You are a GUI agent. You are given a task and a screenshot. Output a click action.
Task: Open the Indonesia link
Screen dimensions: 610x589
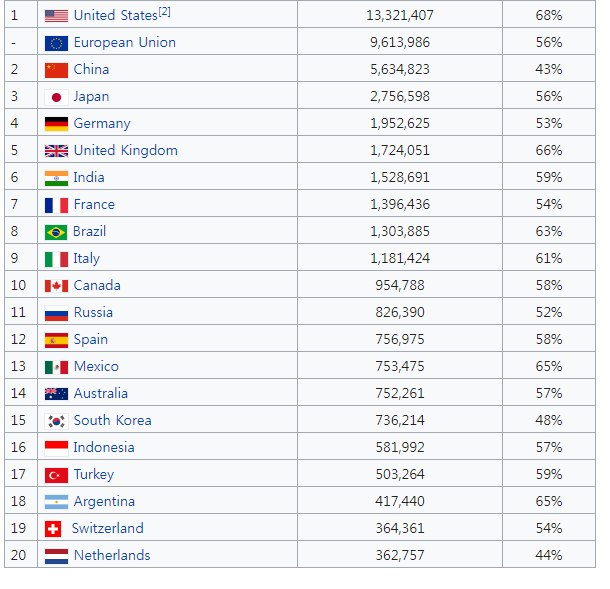(104, 447)
